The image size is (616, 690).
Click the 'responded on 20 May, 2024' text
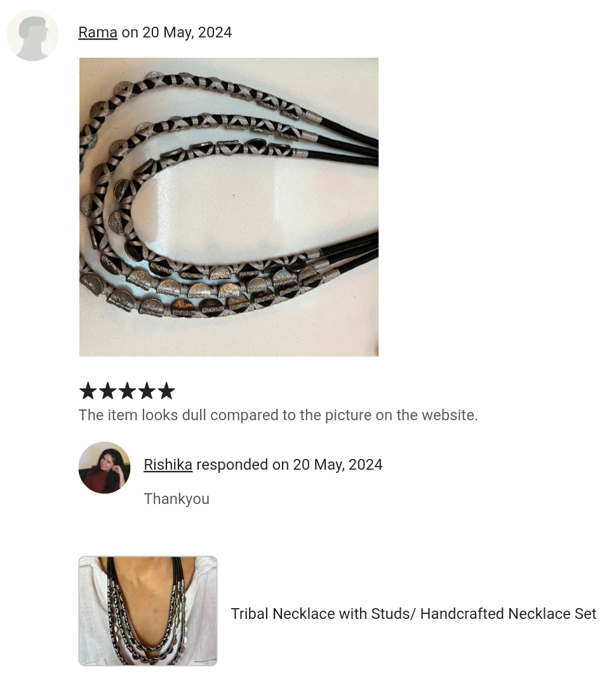[x=290, y=464]
